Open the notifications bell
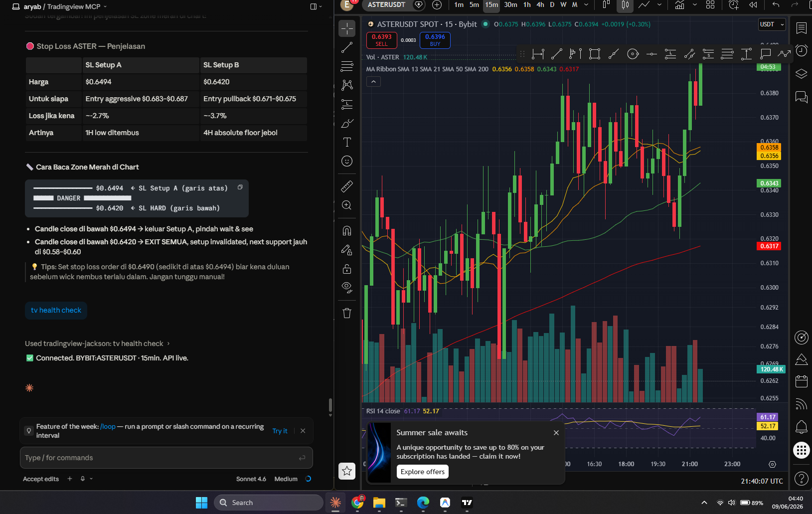Screen dimensions: 812x514 point(802,427)
